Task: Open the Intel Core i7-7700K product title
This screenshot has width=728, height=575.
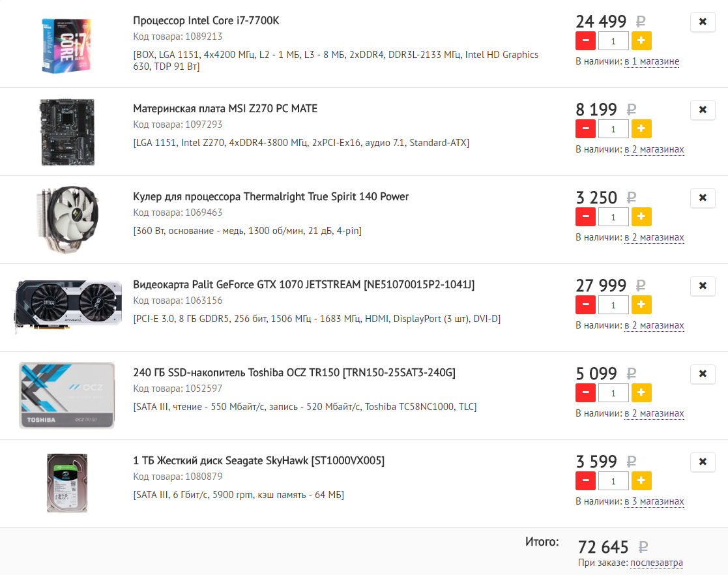Action: coord(206,21)
